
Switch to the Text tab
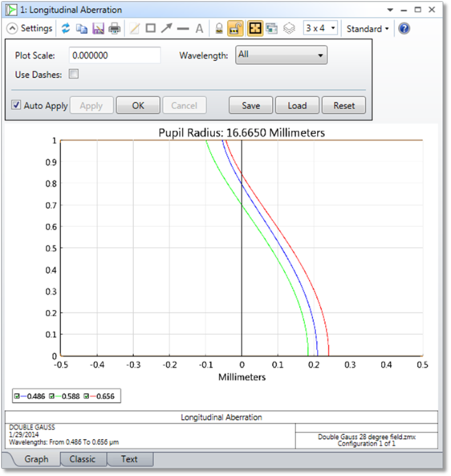(x=129, y=459)
